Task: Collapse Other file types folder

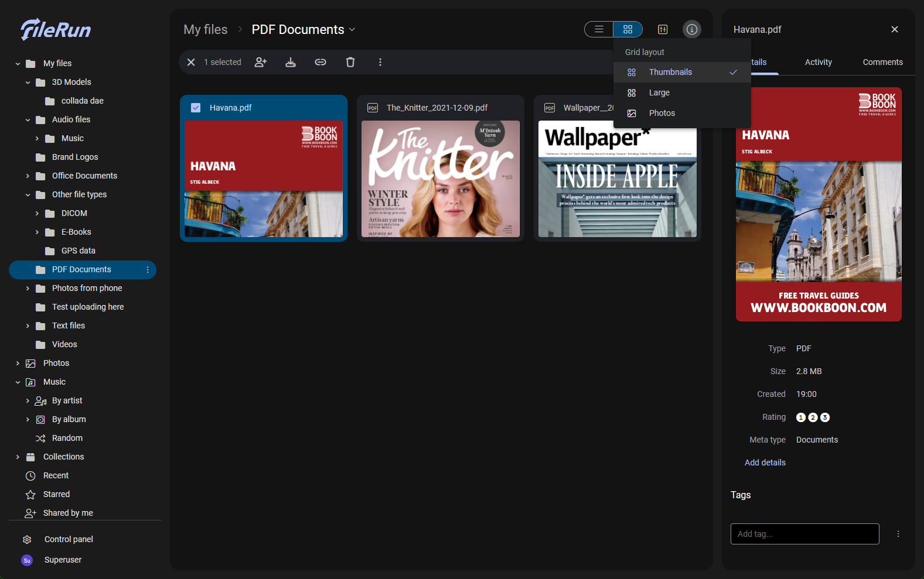Action: [x=28, y=194]
